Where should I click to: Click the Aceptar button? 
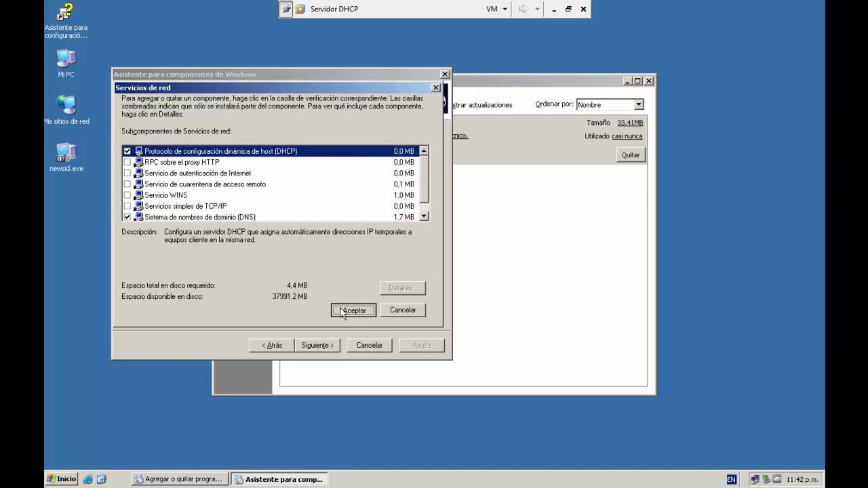coord(353,310)
